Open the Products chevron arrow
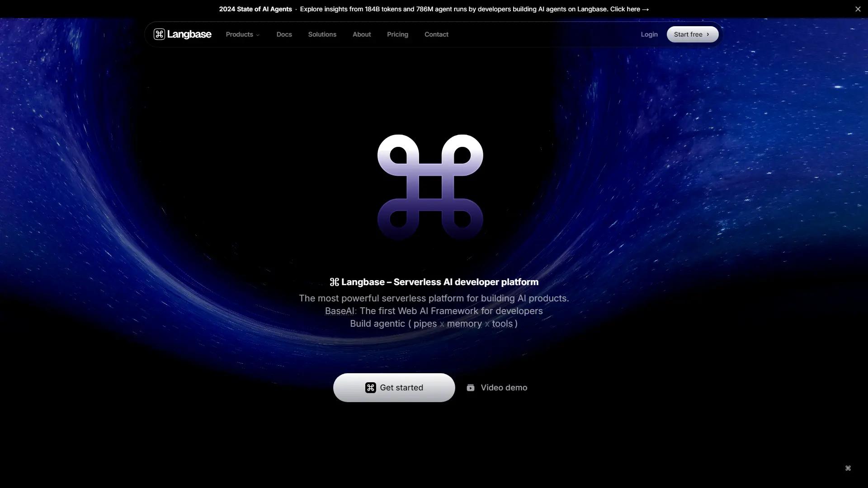Screen dimensions: 868x488 click(258, 35)
